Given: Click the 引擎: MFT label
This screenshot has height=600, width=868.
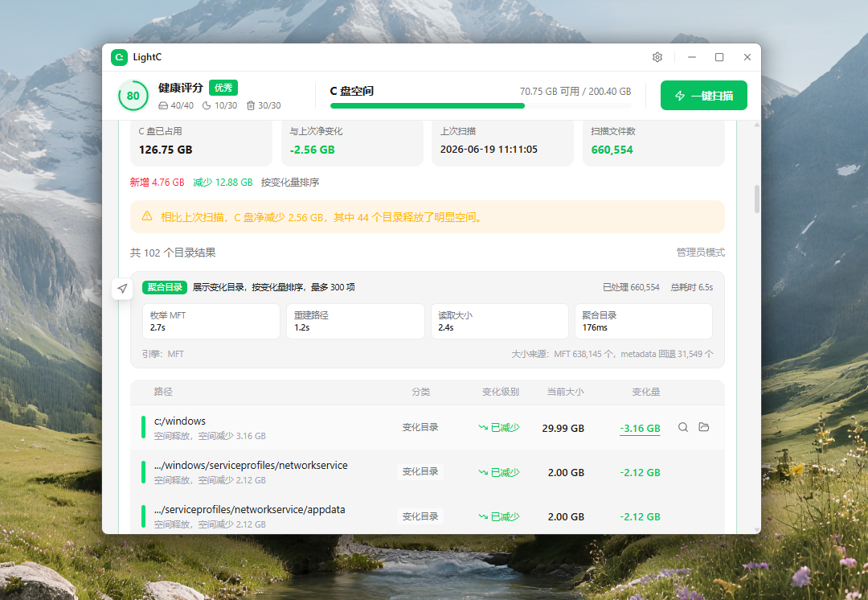Looking at the screenshot, I should 162,354.
